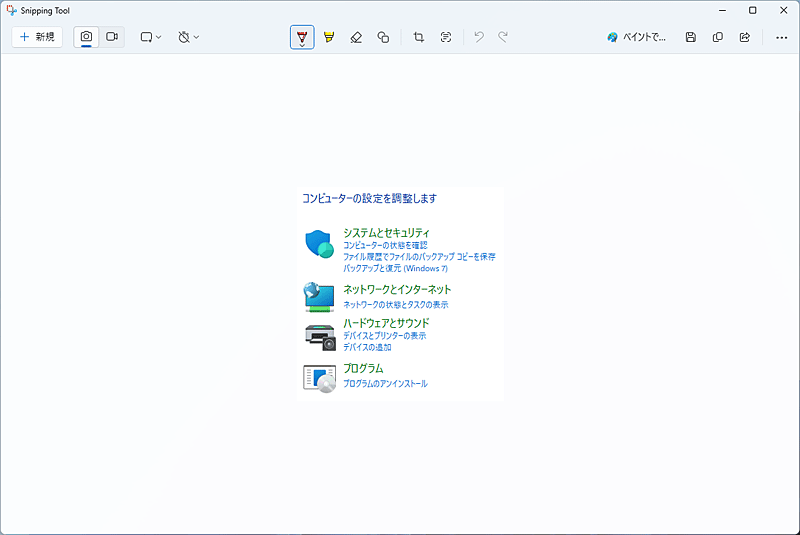Share the captured snip
This screenshot has height=535, width=800.
click(x=745, y=37)
